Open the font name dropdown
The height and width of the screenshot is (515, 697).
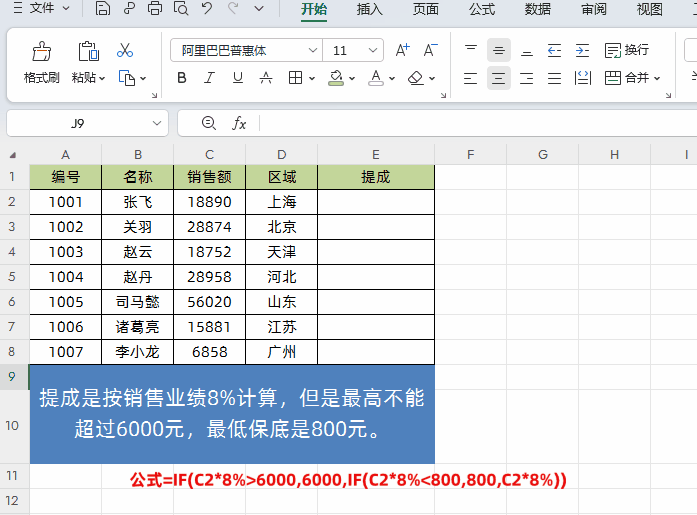click(313, 50)
